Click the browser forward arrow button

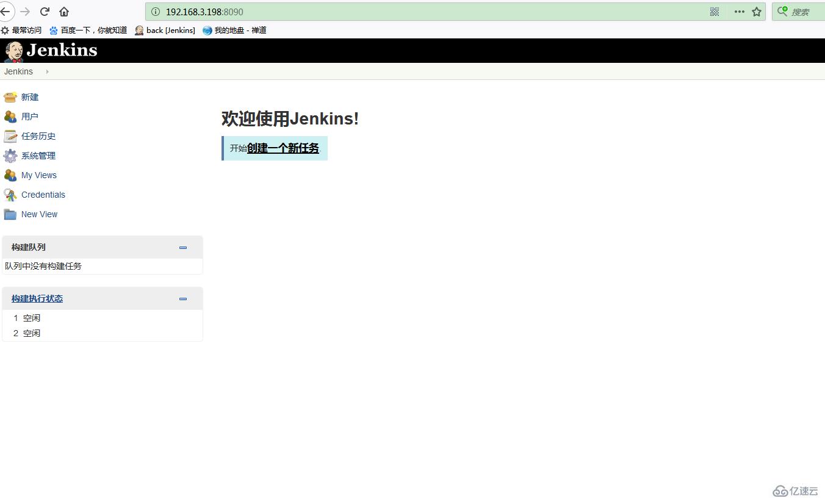[25, 12]
